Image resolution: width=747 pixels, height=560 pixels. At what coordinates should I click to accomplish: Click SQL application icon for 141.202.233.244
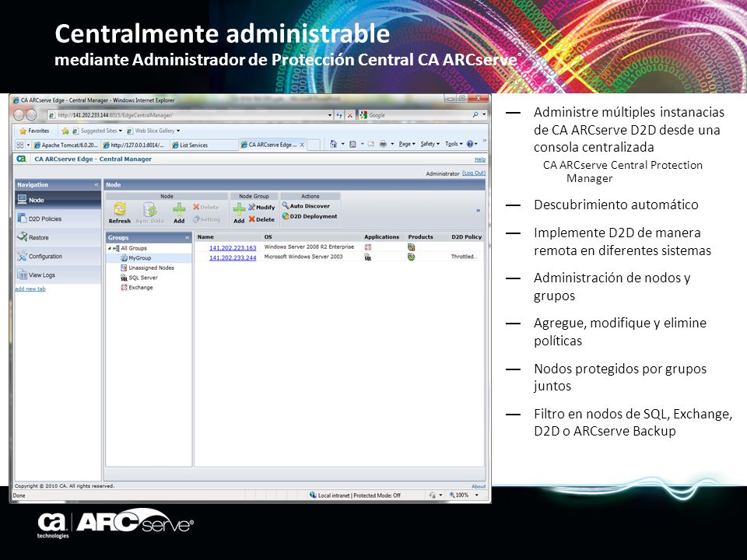[x=368, y=257]
